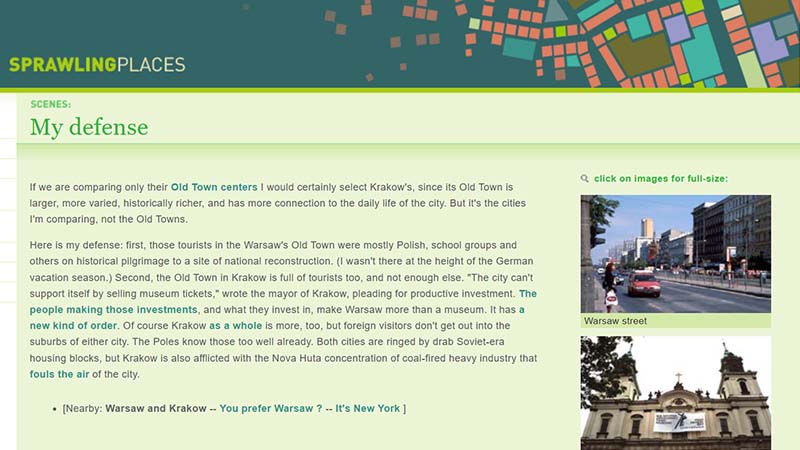Go to 'You prefer Warsaw ?' page
The image size is (800, 450).
pos(271,408)
